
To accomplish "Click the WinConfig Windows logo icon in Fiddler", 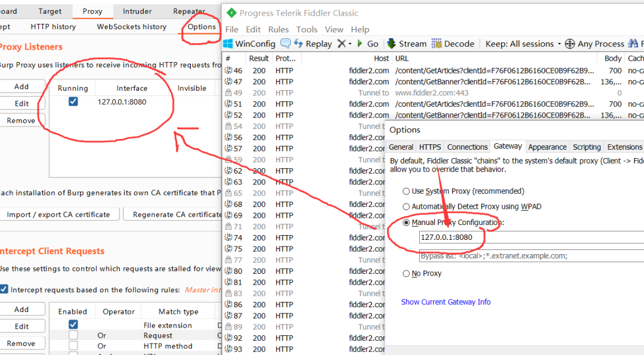I will pos(228,44).
